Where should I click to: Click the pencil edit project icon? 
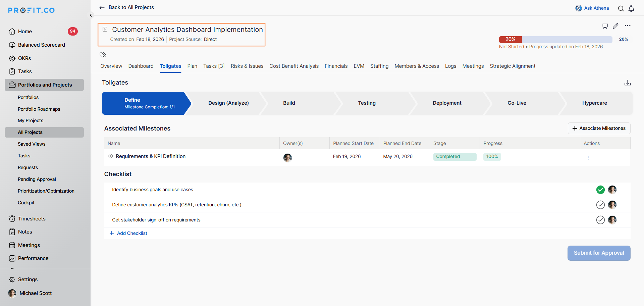coord(615,26)
